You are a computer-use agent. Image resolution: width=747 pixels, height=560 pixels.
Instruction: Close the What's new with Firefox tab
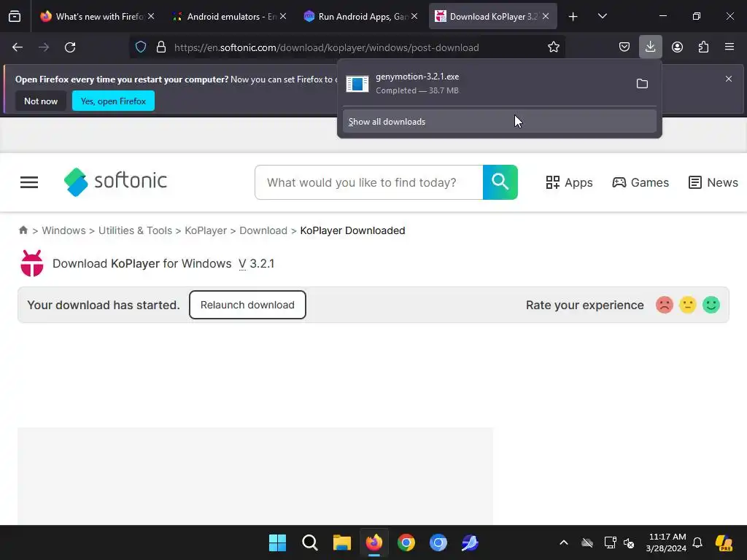point(151,16)
